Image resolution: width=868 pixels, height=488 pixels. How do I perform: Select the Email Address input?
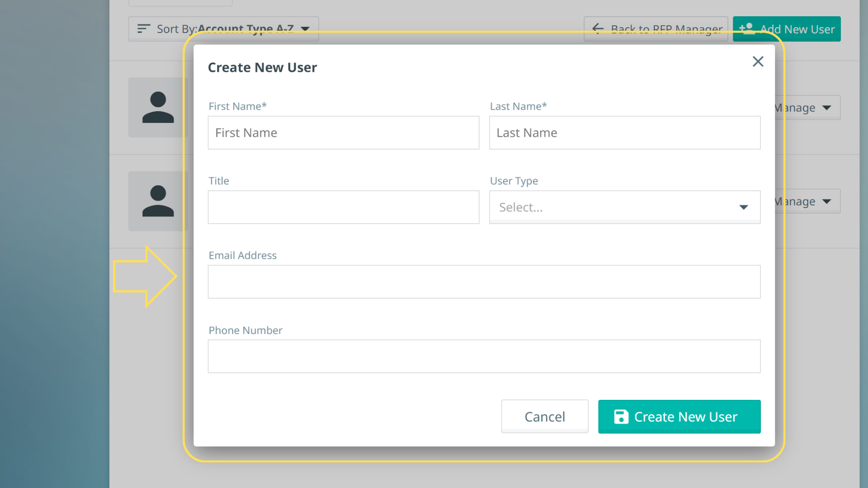coord(484,282)
